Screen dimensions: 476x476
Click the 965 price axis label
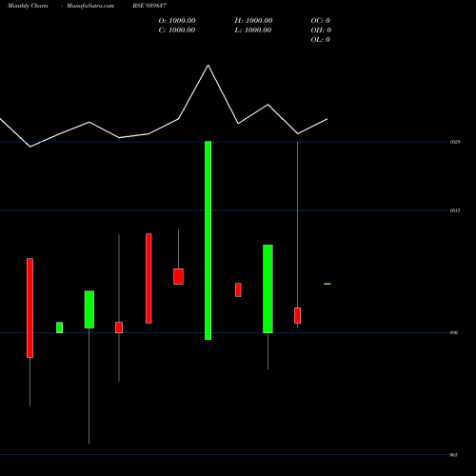click(x=454, y=455)
